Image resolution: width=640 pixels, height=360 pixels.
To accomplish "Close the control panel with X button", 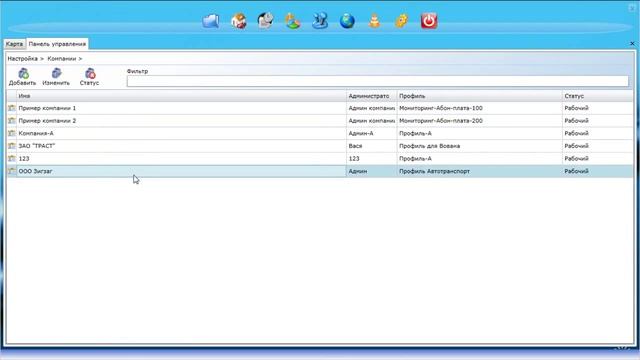I will [x=632, y=43].
